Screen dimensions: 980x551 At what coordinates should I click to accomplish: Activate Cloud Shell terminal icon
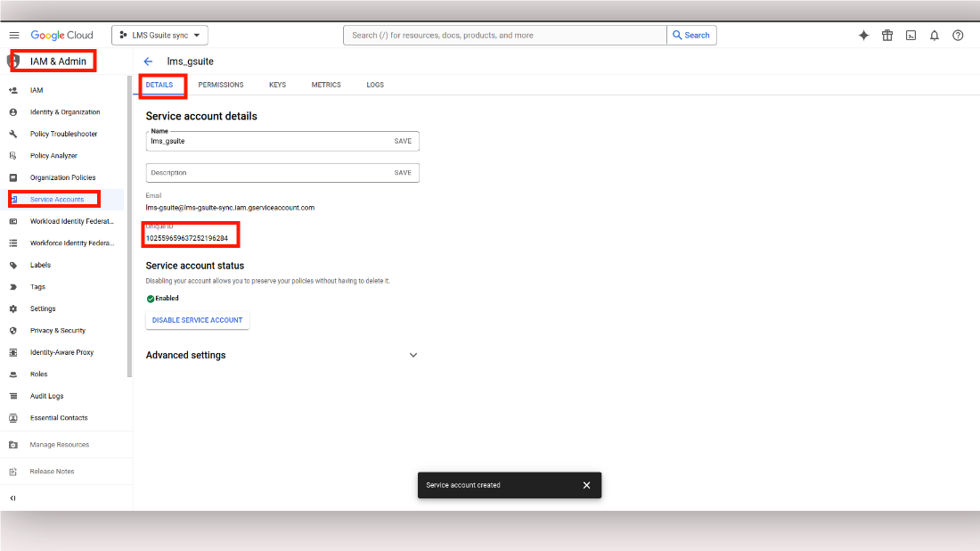point(911,35)
